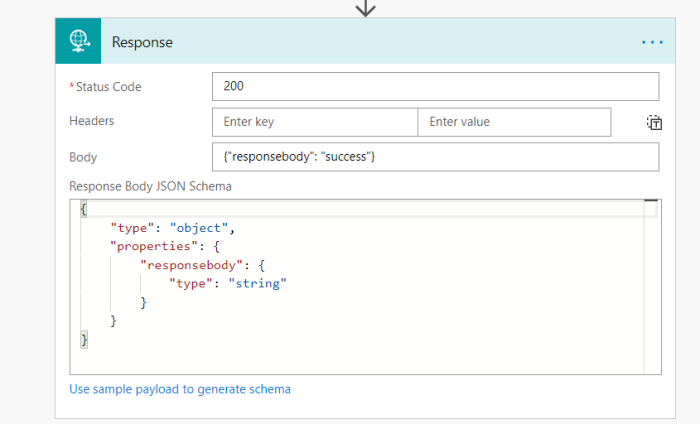Click the final closing brace in schema
This screenshot has width=700, height=424.
(x=84, y=340)
